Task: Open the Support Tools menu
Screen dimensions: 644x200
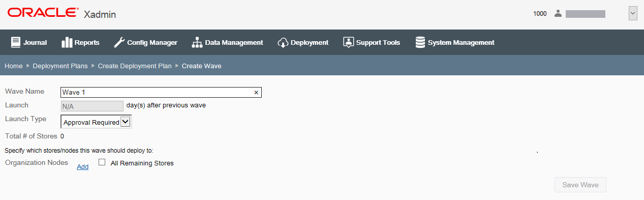Action: [x=372, y=42]
